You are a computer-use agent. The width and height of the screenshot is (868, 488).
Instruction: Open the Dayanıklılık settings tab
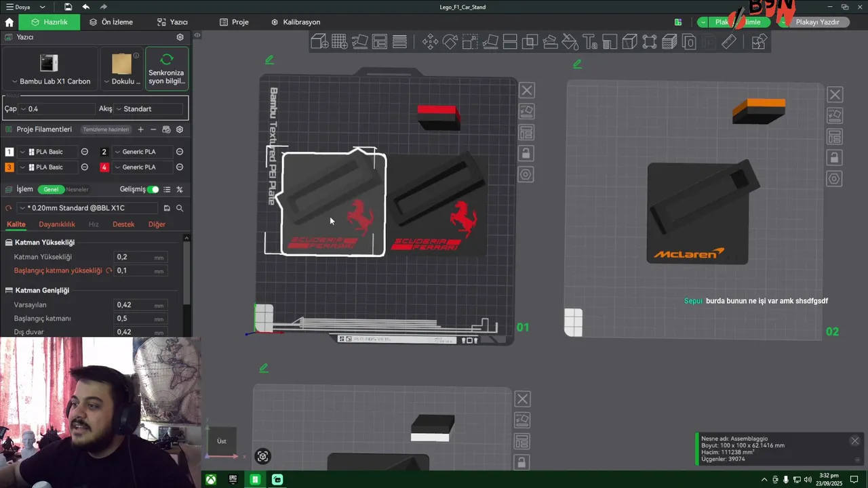tap(57, 224)
